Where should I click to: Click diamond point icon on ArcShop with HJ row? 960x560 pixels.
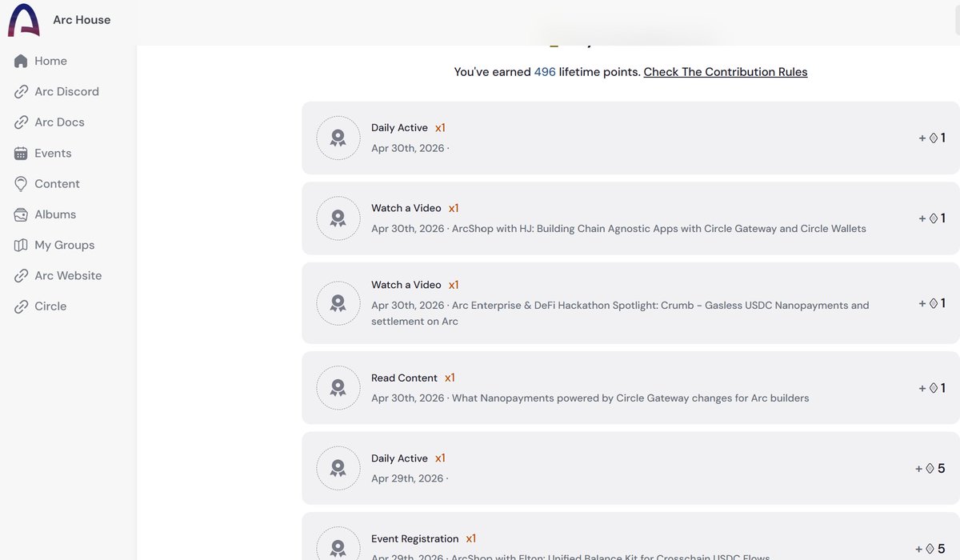point(933,218)
